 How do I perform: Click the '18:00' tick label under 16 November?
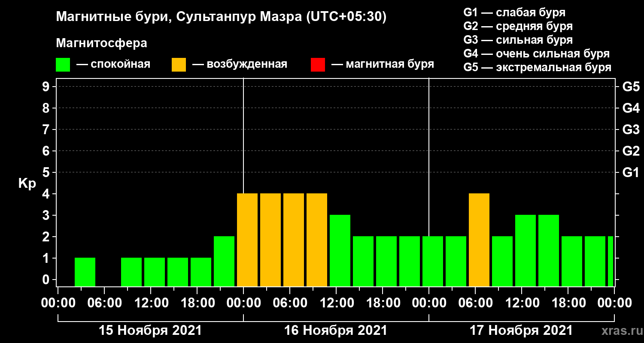(383, 303)
